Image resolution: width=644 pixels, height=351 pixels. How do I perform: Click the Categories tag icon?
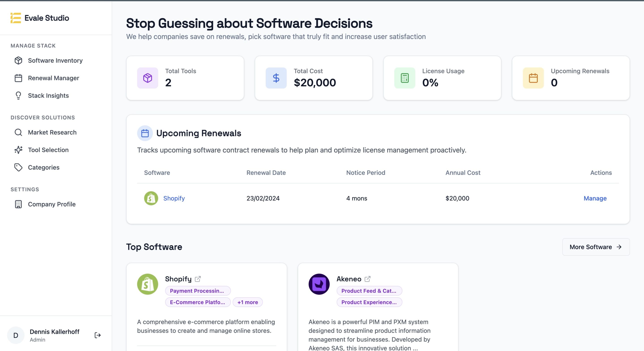click(x=18, y=167)
